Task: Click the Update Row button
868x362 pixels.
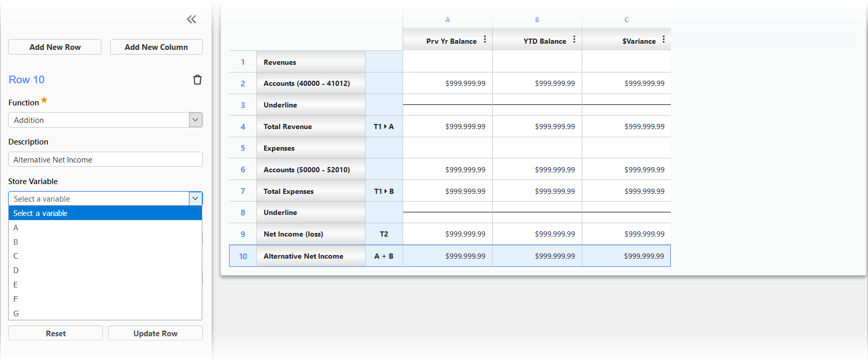Action: (x=155, y=333)
